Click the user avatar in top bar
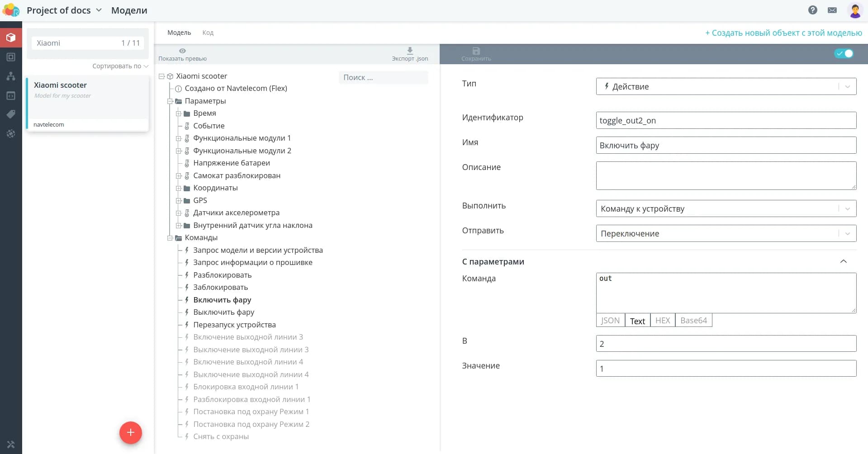 point(854,10)
